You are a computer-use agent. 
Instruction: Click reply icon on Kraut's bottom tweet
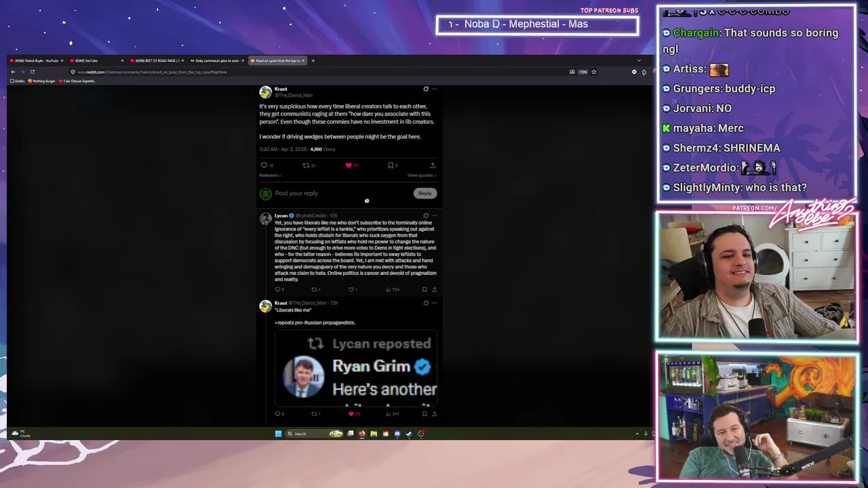click(277, 413)
